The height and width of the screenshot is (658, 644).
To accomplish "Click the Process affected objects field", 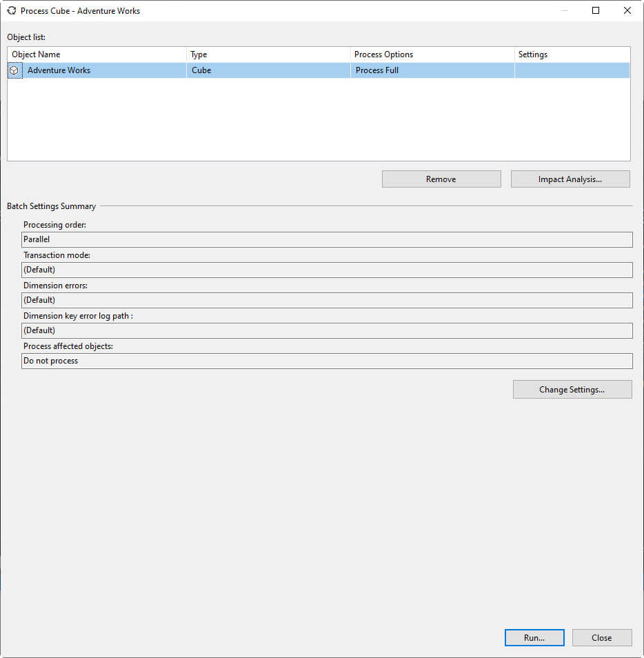I will (x=327, y=361).
